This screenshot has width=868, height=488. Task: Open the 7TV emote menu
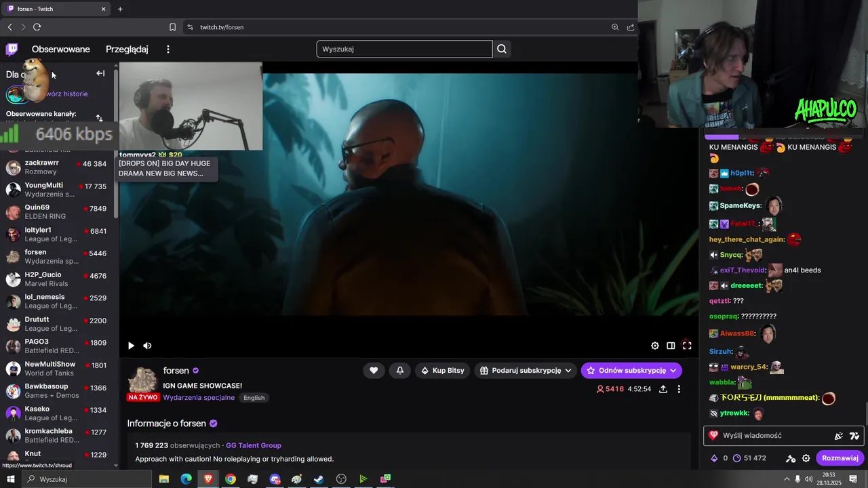tap(854, 436)
